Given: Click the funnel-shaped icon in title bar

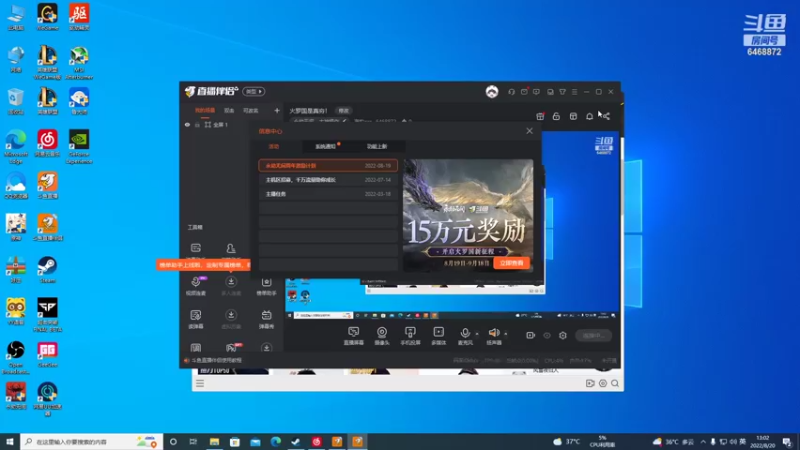Looking at the screenshot, I should 562,92.
